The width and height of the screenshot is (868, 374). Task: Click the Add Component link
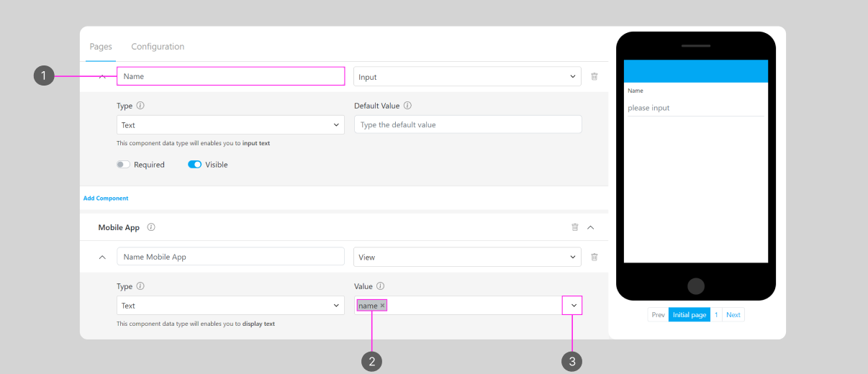pyautogui.click(x=106, y=199)
